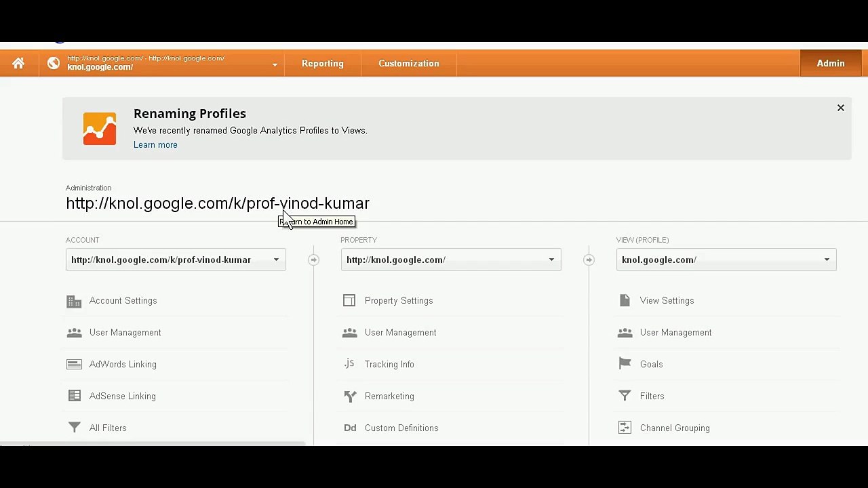The image size is (868, 488).
Task: Open User Management under View
Action: tap(676, 333)
